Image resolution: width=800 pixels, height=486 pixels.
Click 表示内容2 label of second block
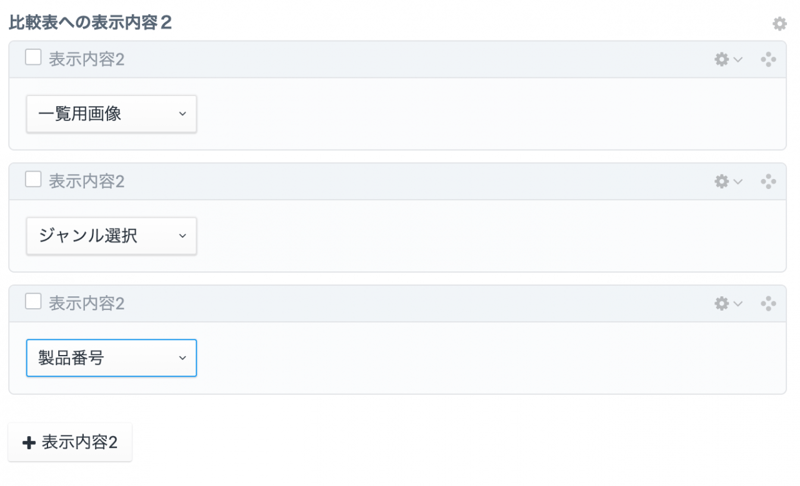[x=87, y=182]
